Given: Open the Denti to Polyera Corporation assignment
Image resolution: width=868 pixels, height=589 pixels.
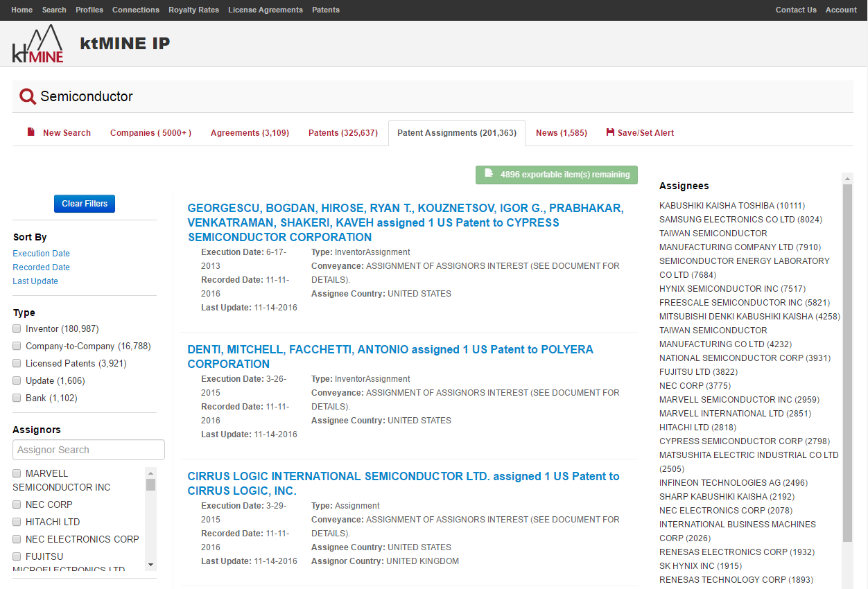Looking at the screenshot, I should pos(390,356).
